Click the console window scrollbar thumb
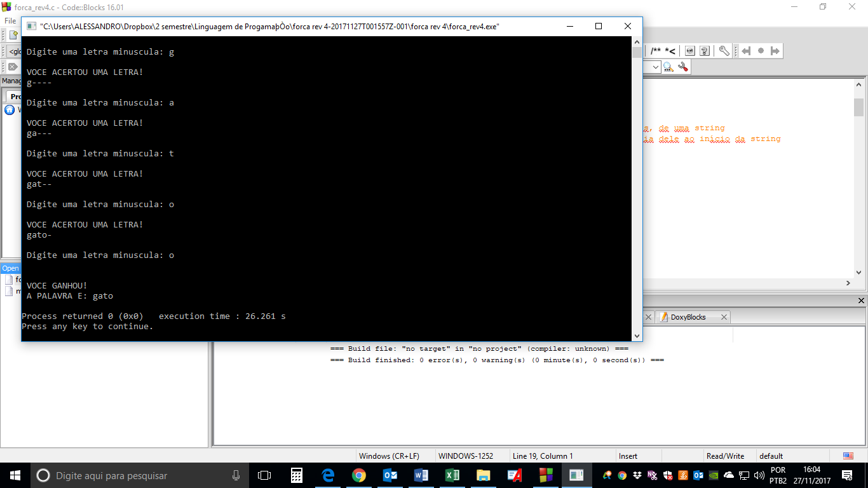Viewport: 868px width, 488px height. click(637, 52)
